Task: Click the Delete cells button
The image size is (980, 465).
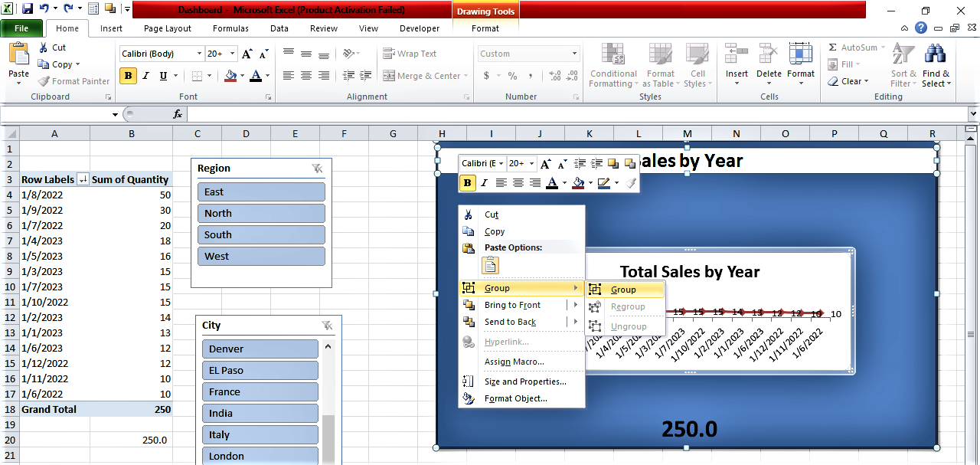Action: (x=769, y=65)
